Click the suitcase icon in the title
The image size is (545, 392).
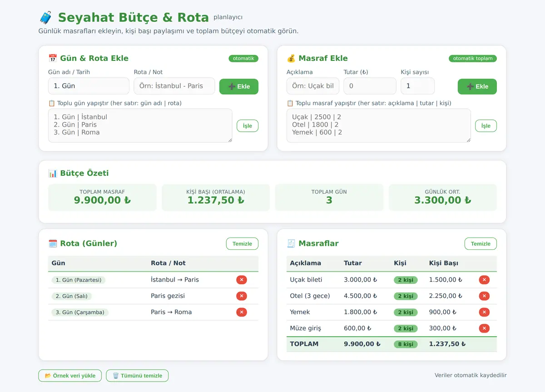tap(46, 18)
